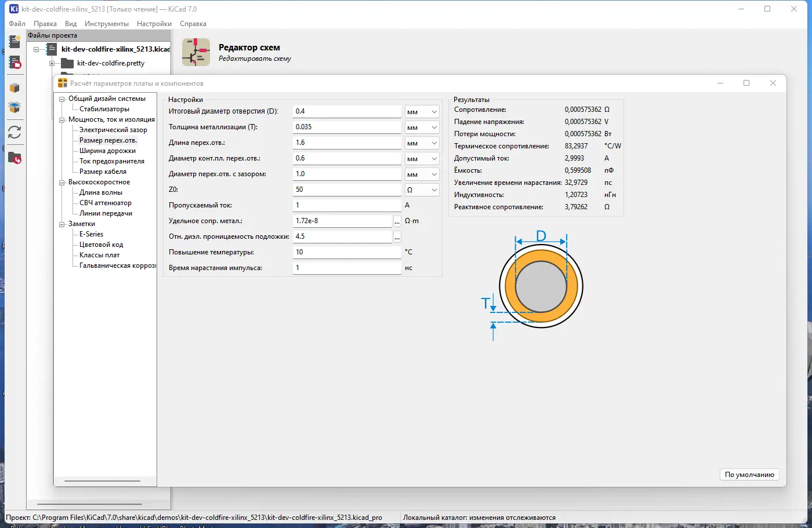This screenshot has width=812, height=528.
Task: Click the pulse rise time input field
Action: tap(347, 268)
